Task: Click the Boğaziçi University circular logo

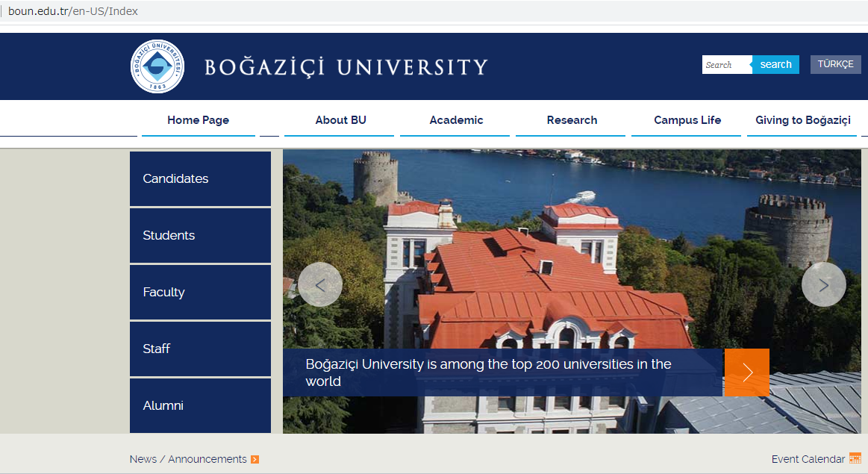Action: pyautogui.click(x=157, y=66)
